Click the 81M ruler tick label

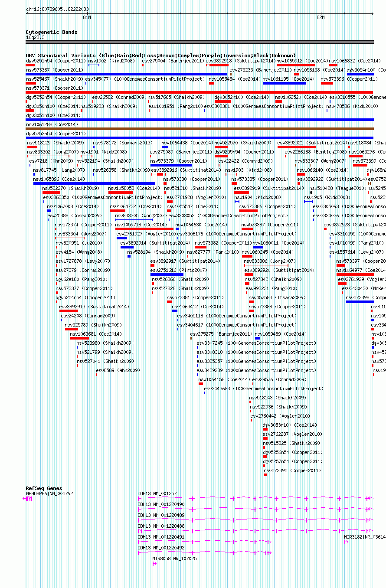pos(87,17)
